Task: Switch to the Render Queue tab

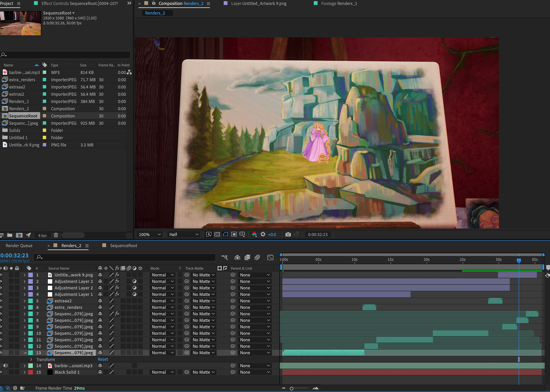Action: (x=19, y=246)
